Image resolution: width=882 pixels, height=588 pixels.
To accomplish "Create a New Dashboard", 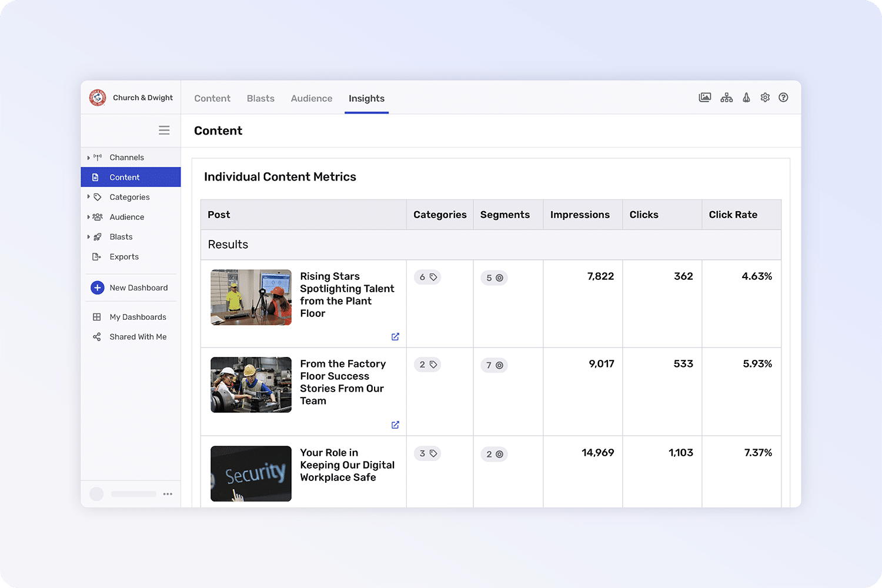I will [131, 288].
